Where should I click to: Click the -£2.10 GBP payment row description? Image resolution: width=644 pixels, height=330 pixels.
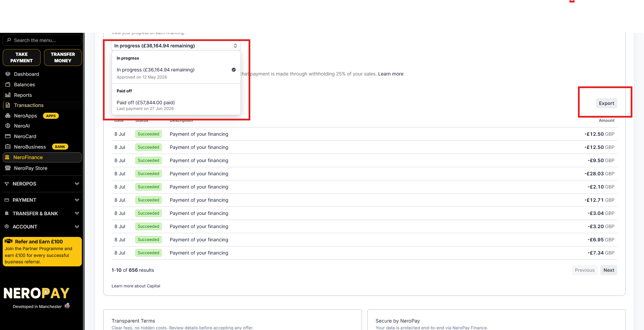coord(199,187)
